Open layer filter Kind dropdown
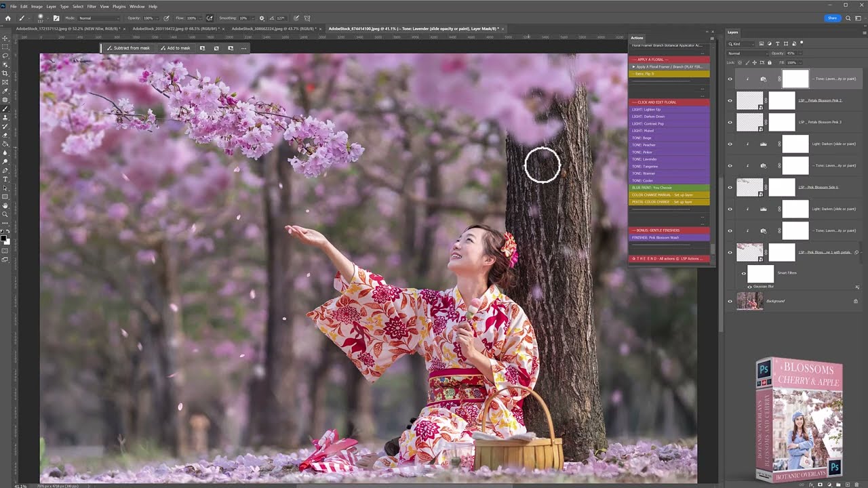This screenshot has height=488, width=868. pos(742,43)
